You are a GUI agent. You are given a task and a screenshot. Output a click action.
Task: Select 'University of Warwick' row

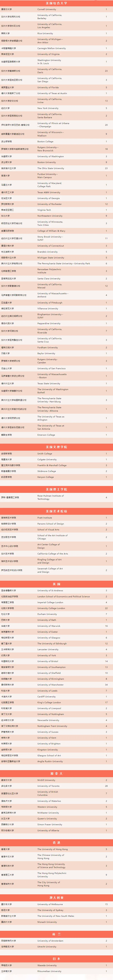56,626
